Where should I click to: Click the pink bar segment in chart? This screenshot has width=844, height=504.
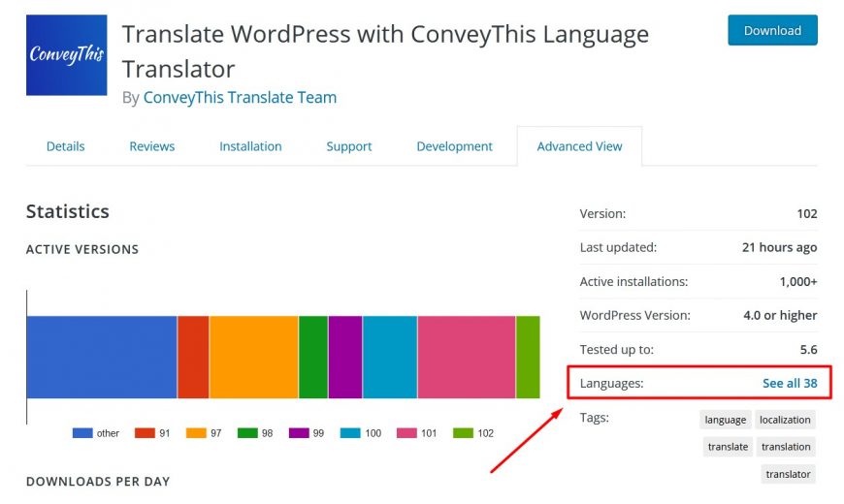tap(467, 357)
